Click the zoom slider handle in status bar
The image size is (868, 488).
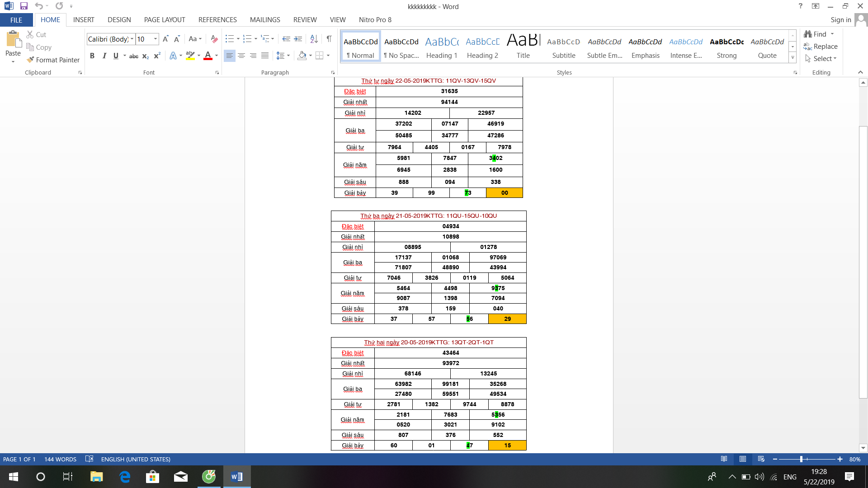click(801, 459)
